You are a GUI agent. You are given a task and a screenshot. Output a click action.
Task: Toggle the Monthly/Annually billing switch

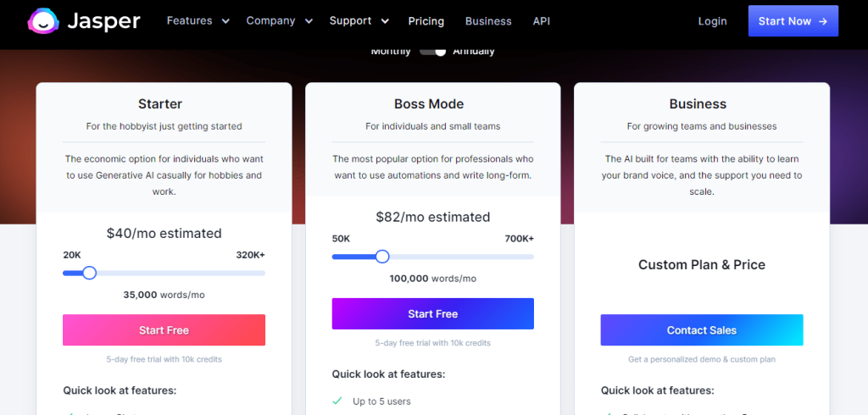click(433, 52)
